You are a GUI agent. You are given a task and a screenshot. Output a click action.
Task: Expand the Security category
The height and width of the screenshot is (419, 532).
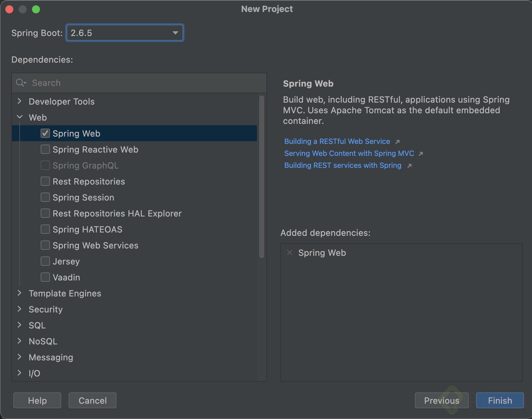[x=19, y=309]
